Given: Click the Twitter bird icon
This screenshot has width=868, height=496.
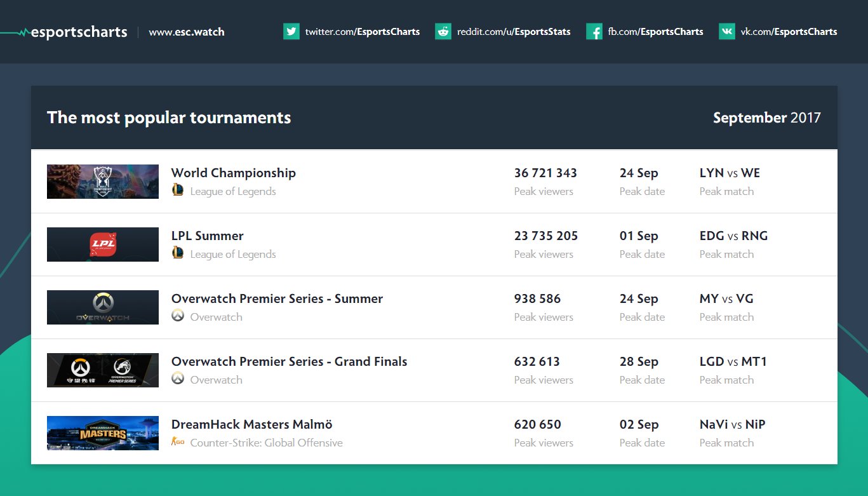Looking at the screenshot, I should click(x=291, y=31).
